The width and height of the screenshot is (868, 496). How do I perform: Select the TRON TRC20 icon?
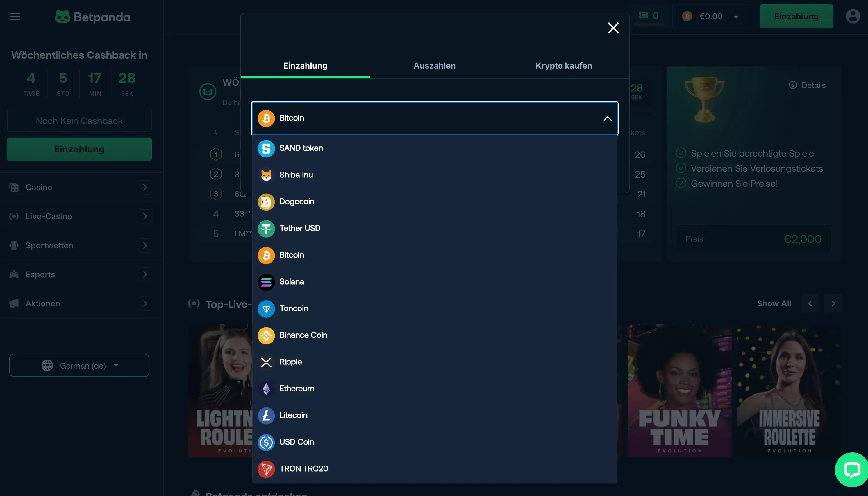coord(266,469)
